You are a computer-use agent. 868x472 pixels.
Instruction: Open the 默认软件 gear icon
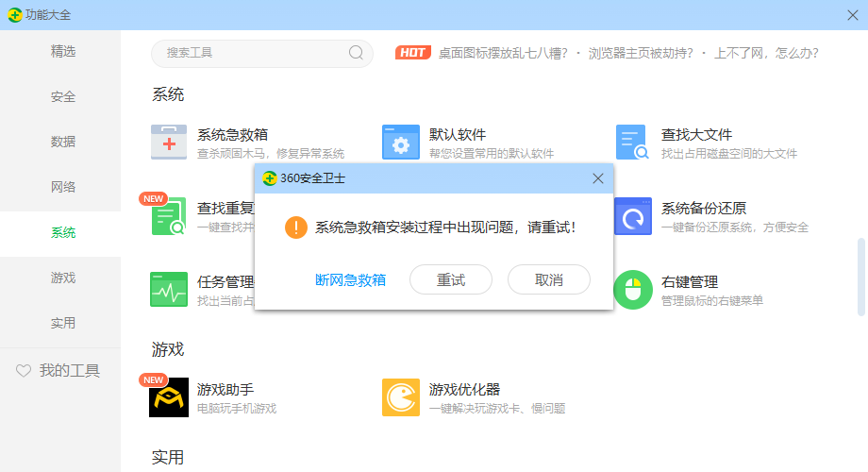401,143
